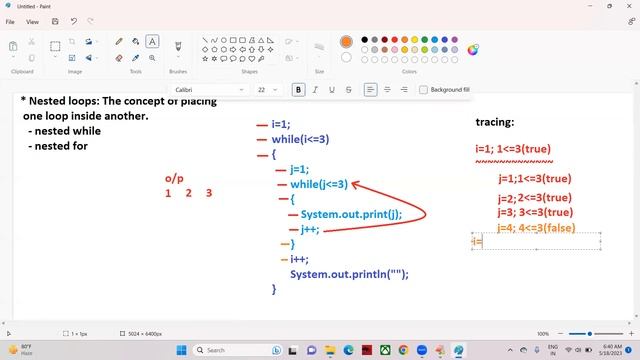Choose the Heart shape
The width and height of the screenshot is (640, 360).
point(252,59)
